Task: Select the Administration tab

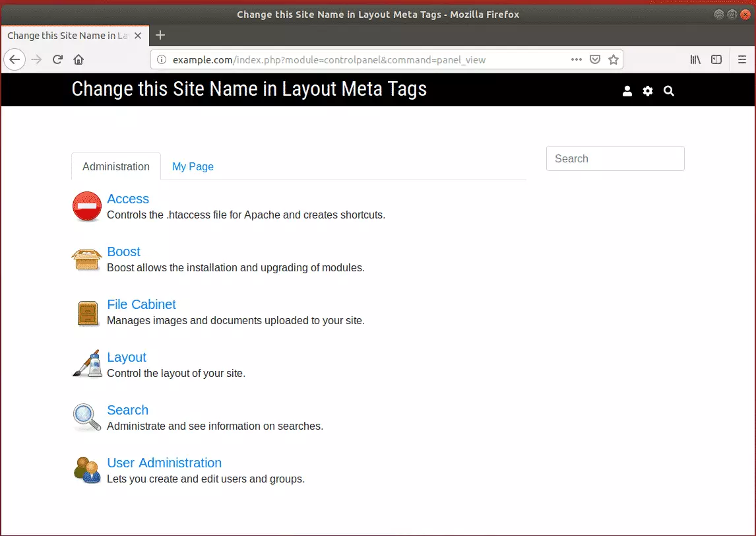Action: [116, 166]
